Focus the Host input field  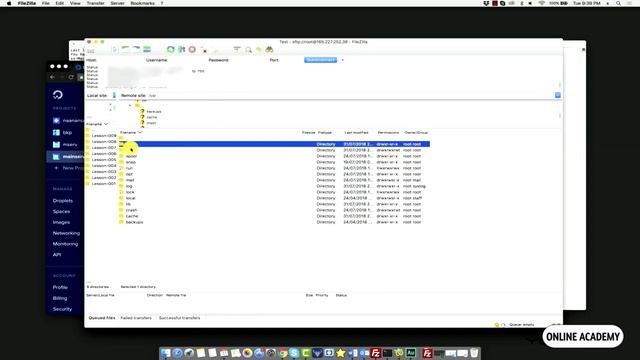[120, 60]
